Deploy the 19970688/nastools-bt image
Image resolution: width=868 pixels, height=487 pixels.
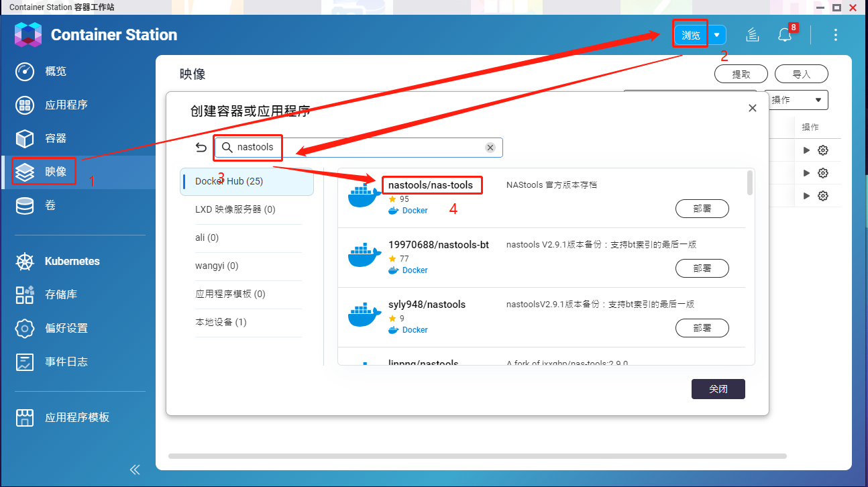[x=702, y=268]
